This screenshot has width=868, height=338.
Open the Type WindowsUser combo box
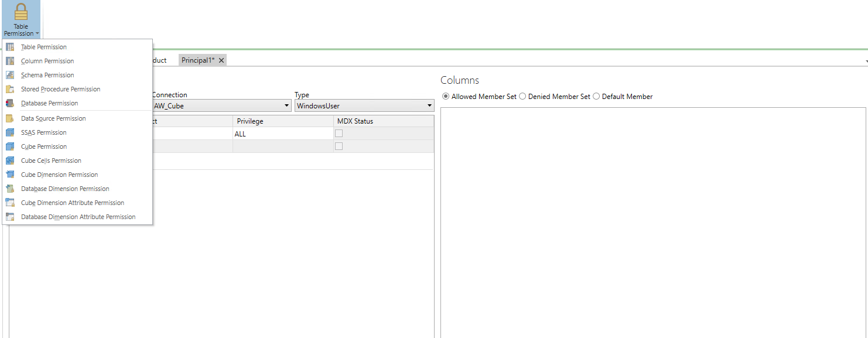(364, 106)
